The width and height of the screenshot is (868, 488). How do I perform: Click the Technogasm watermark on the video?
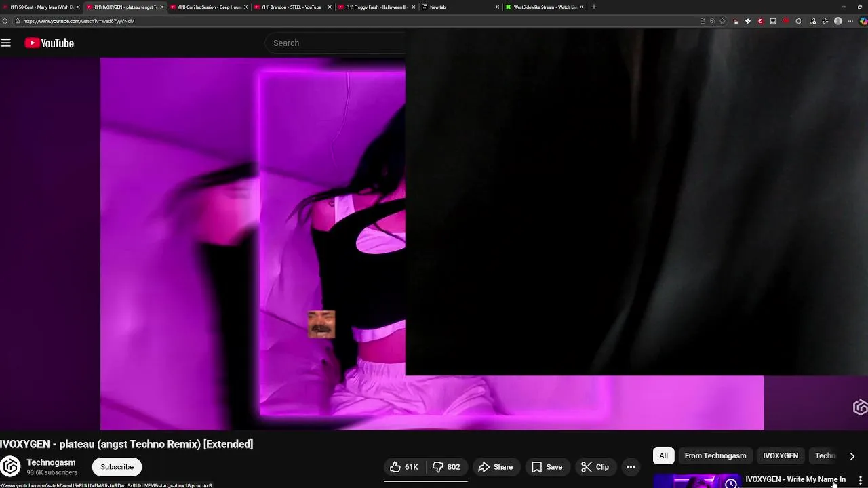[x=860, y=407]
